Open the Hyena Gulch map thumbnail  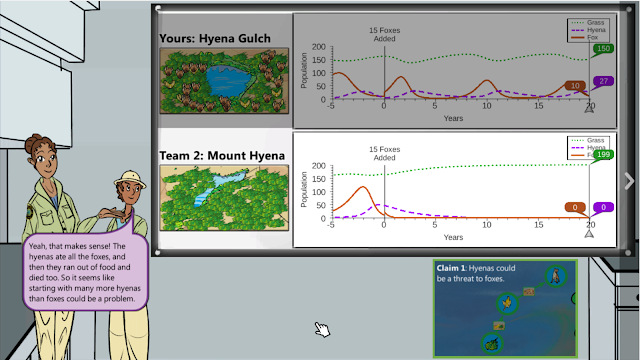[x=224, y=80]
